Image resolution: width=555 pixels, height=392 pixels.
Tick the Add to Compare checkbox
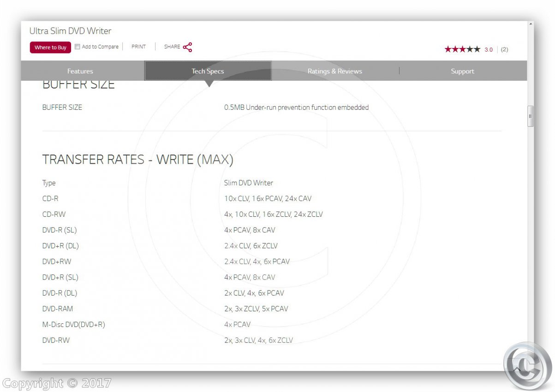pos(78,47)
